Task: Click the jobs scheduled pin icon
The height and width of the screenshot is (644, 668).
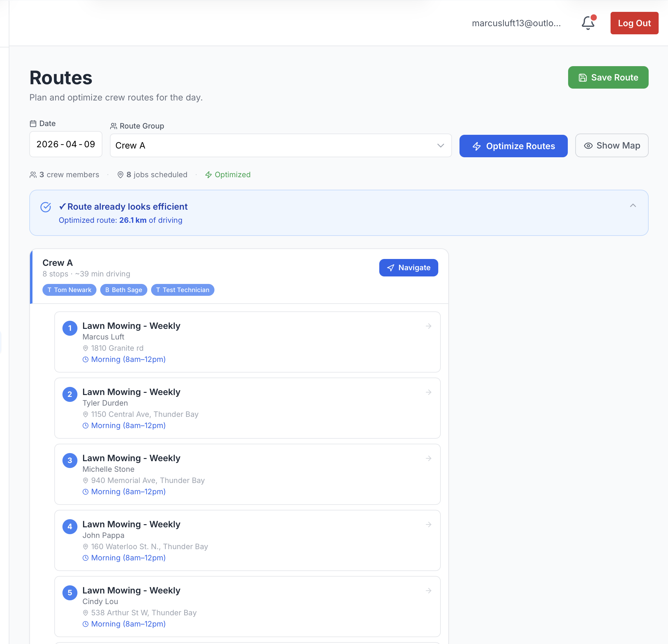Action: coord(120,175)
